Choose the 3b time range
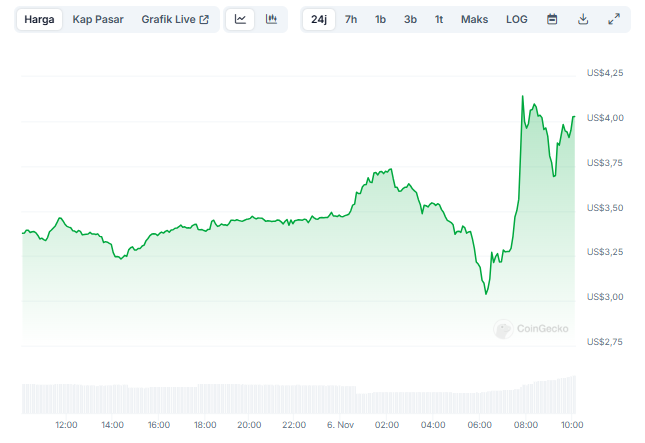645x443 pixels. [410, 19]
